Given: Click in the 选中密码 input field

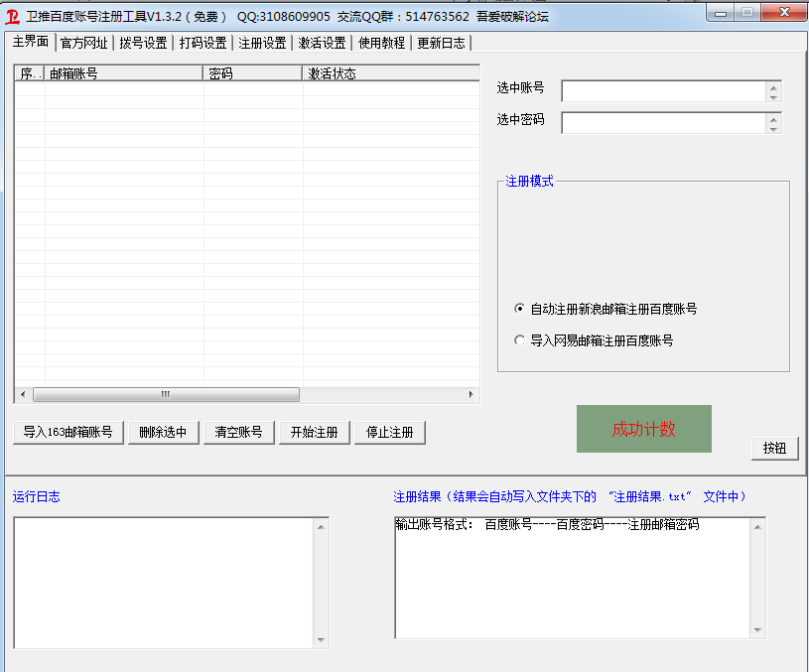Looking at the screenshot, I should (x=664, y=123).
